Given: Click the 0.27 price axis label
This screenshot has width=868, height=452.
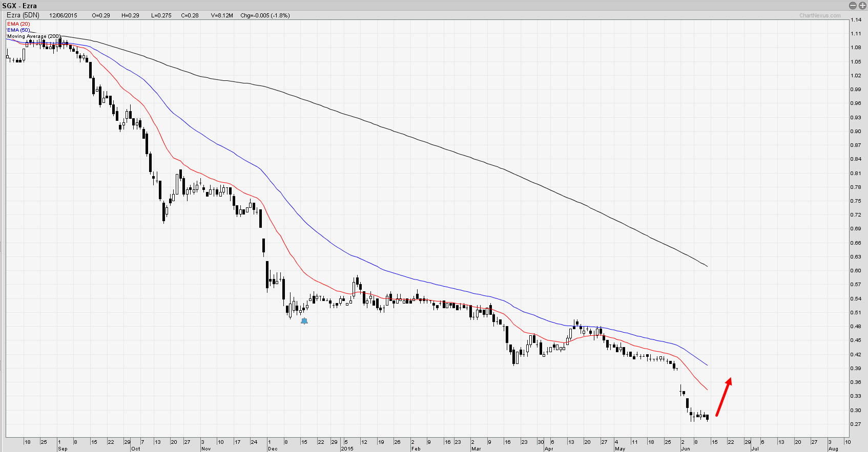Looking at the screenshot, I should tap(856, 424).
